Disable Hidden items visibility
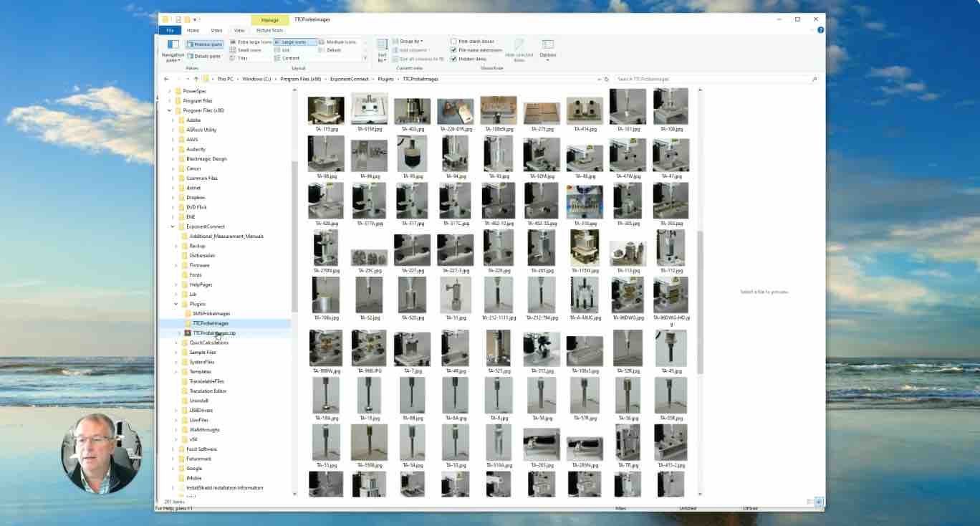The image size is (980, 526). (473, 59)
